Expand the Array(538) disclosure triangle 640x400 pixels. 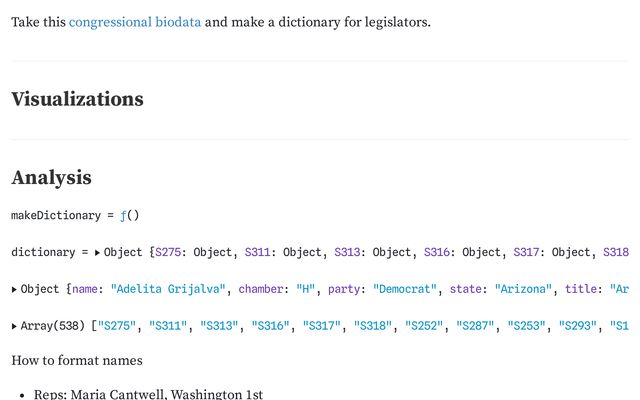click(x=14, y=325)
